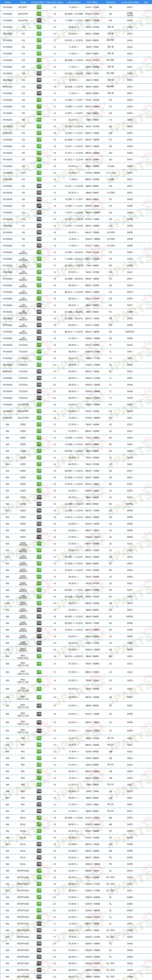Click the Rodzaj paliwa column header

point(38,2)
